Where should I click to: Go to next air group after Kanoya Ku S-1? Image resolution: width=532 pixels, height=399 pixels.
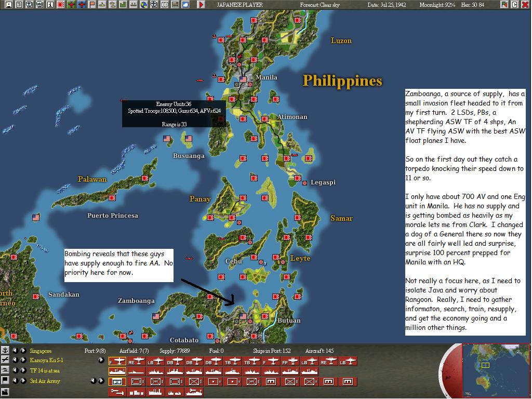click(23, 360)
